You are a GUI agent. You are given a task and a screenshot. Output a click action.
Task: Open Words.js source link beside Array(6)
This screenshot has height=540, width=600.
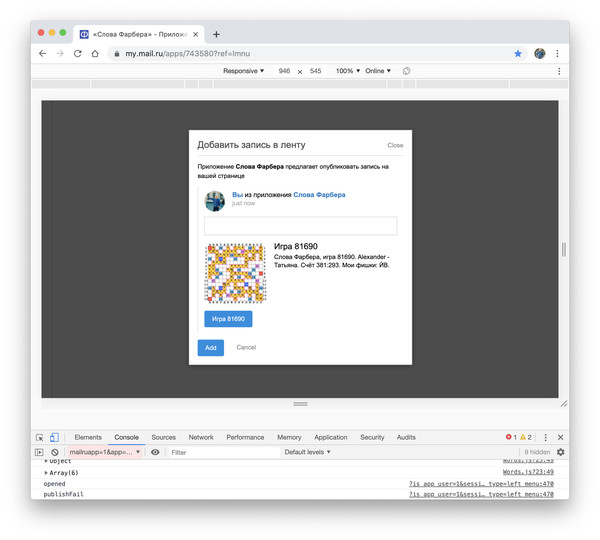528,472
